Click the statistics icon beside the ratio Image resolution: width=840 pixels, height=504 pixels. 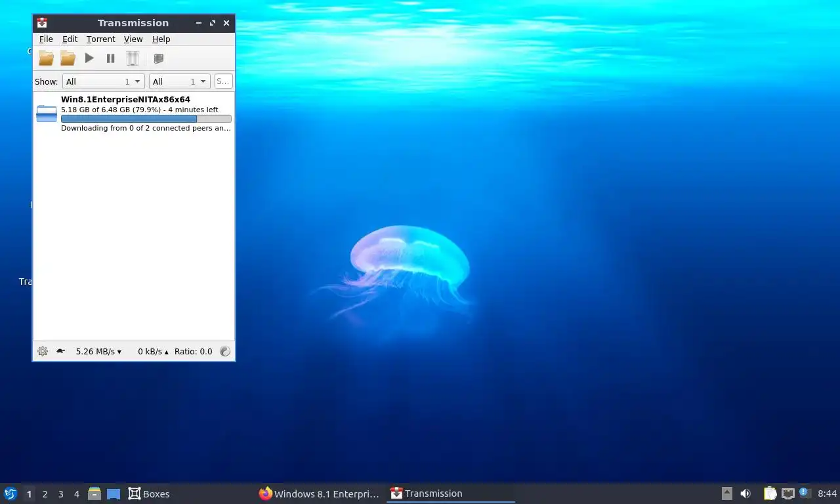click(225, 351)
